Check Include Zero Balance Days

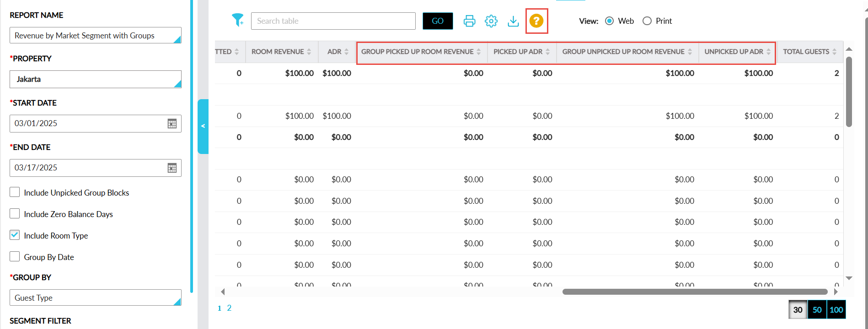click(15, 213)
